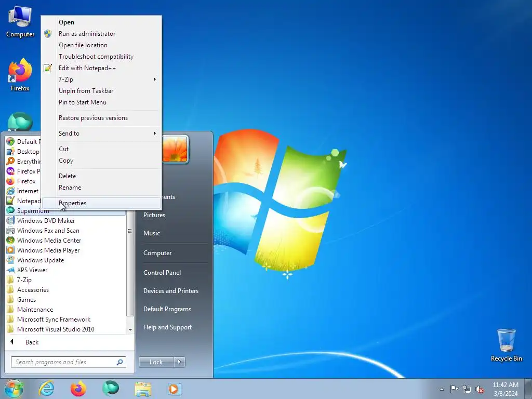Launch Internet Explorer from the taskbar
The height and width of the screenshot is (399, 532).
[x=46, y=389]
